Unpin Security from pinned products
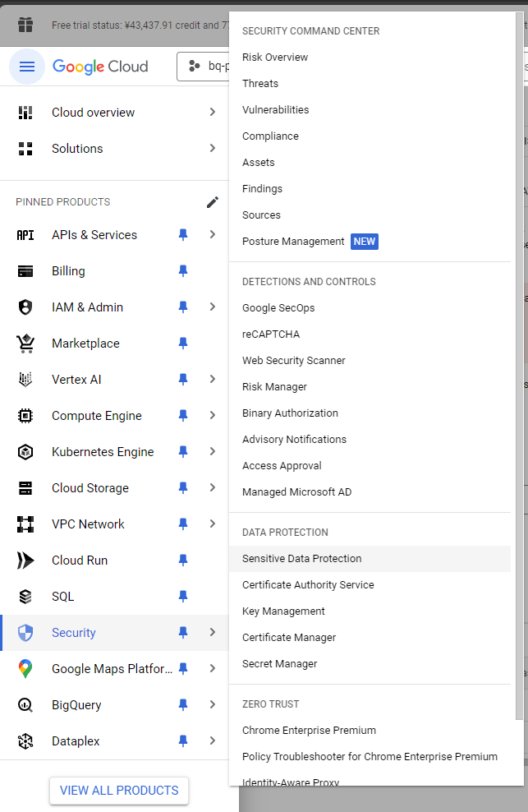The width and height of the screenshot is (528, 812). [183, 633]
